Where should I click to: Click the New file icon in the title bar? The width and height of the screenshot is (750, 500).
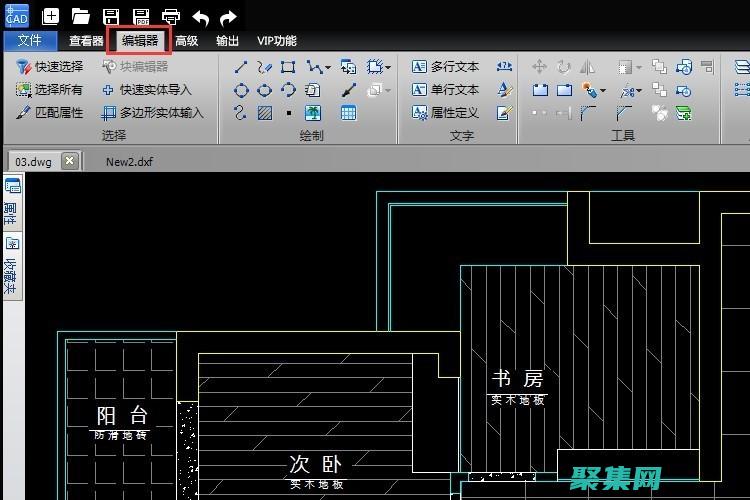coord(50,17)
